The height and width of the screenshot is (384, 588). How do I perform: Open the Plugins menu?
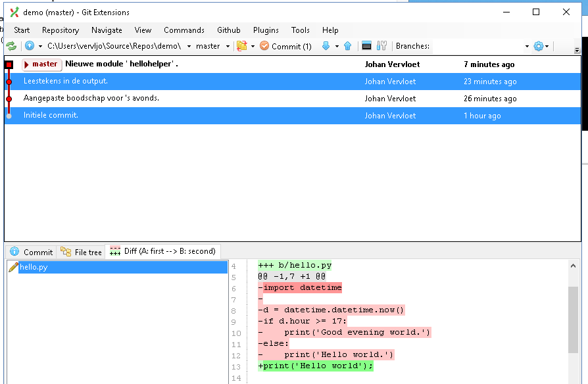(266, 30)
